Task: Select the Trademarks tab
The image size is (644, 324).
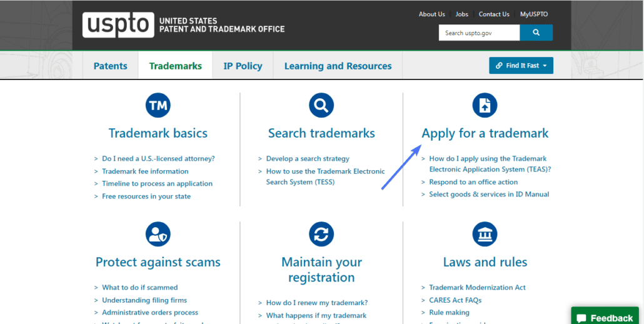Action: tap(175, 66)
